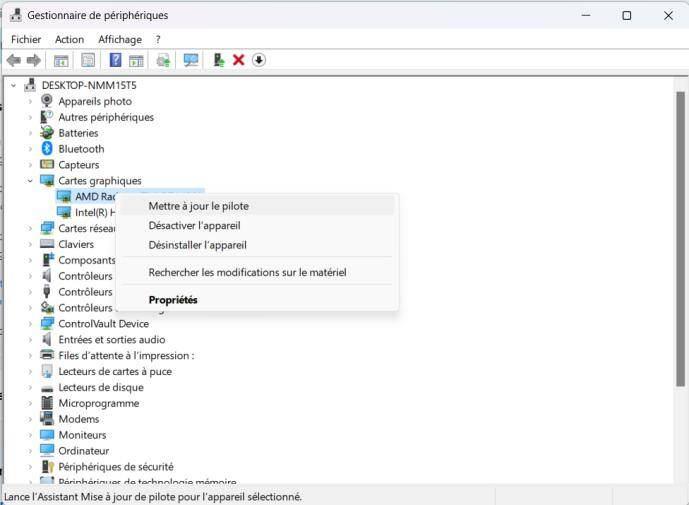Click the red X uninstall device icon
Image resolution: width=689 pixels, height=505 pixels.
point(239,60)
